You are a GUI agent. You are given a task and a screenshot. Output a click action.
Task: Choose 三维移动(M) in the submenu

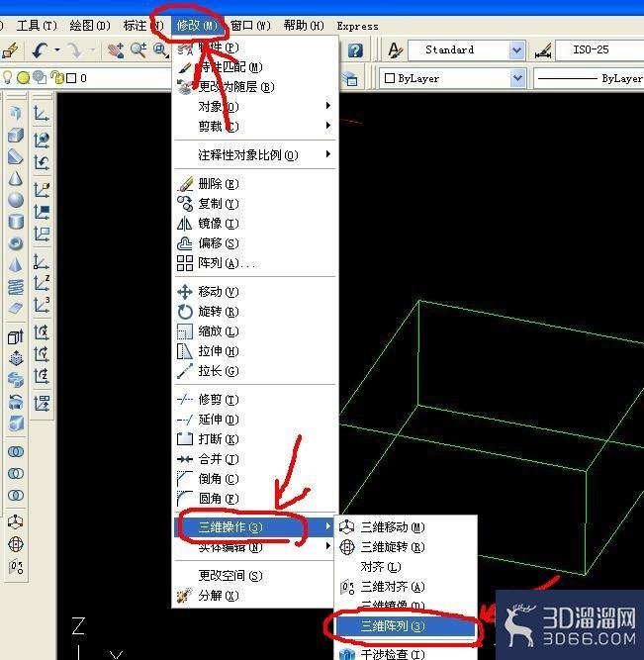pos(407,527)
